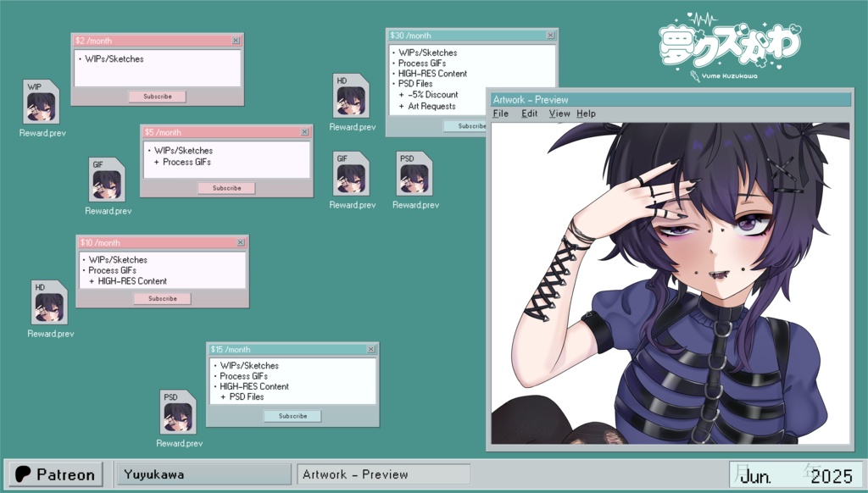Screen dimensions: 868x493
Task: Click the $30 /month window title bar
Action: click(472, 35)
